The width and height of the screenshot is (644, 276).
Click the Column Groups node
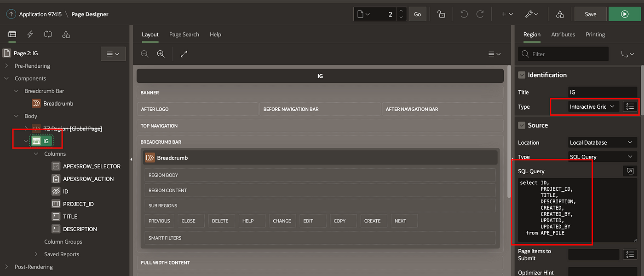pos(63,241)
